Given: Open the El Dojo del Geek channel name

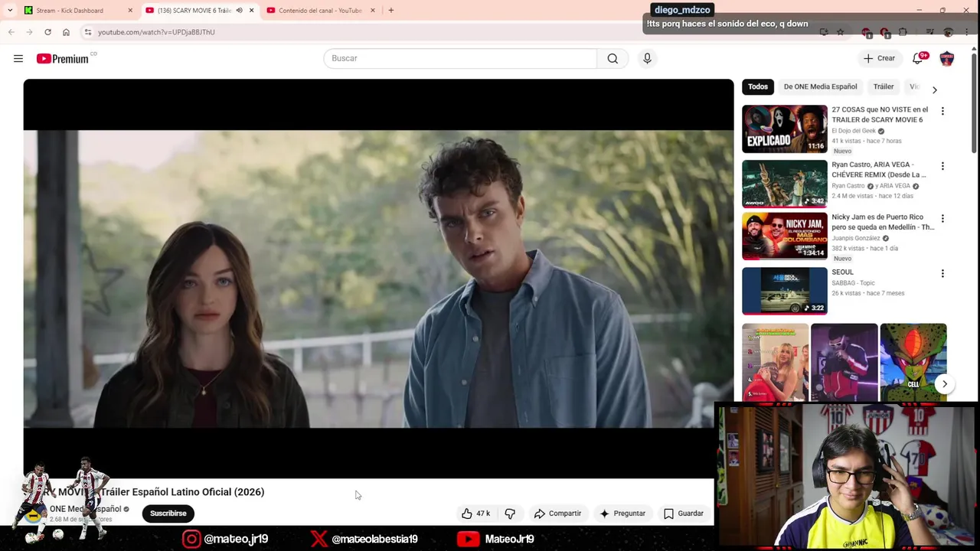Looking at the screenshot, I should pyautogui.click(x=854, y=131).
